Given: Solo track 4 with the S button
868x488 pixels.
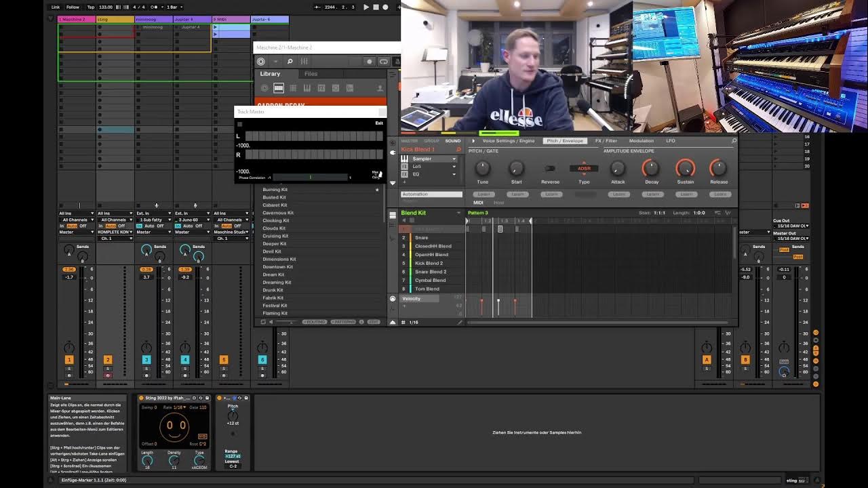Looking at the screenshot, I should click(x=185, y=368).
